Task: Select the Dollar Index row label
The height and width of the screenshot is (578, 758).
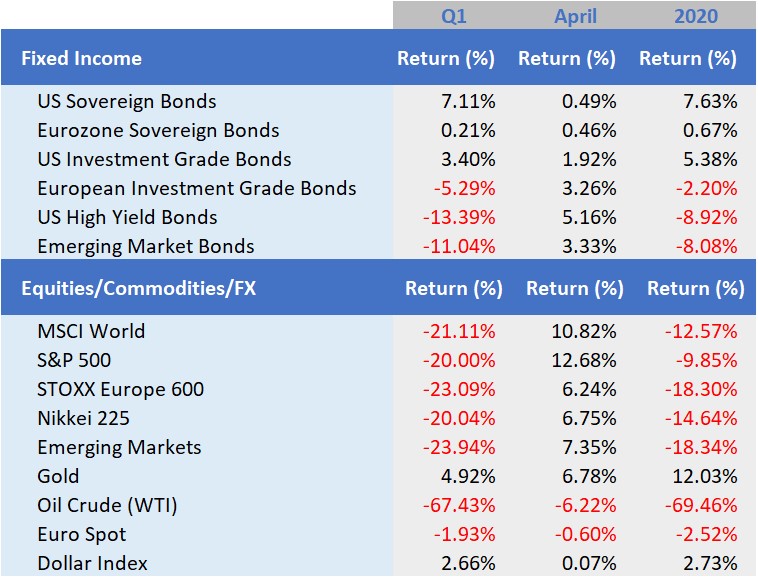Action: pyautogui.click(x=92, y=563)
